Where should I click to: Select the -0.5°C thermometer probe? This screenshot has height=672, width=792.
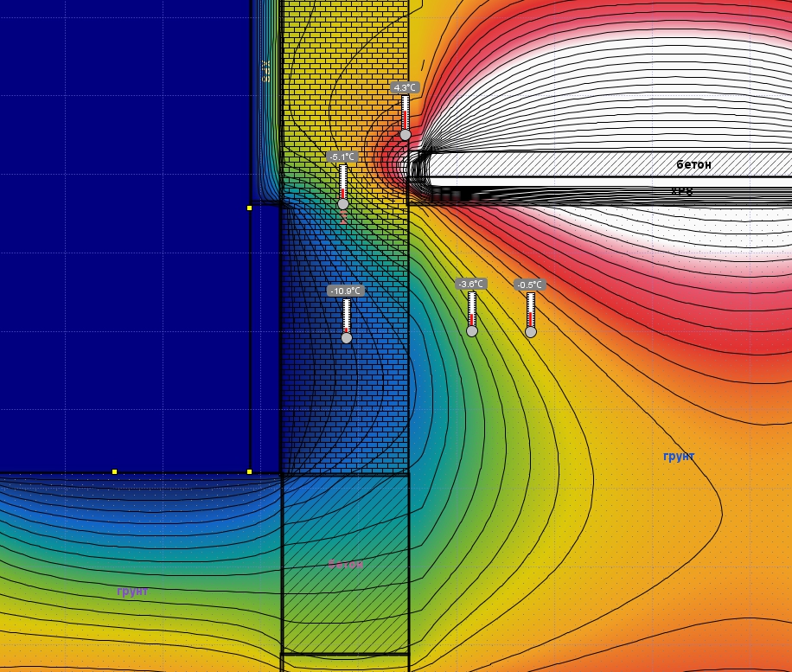530,315
